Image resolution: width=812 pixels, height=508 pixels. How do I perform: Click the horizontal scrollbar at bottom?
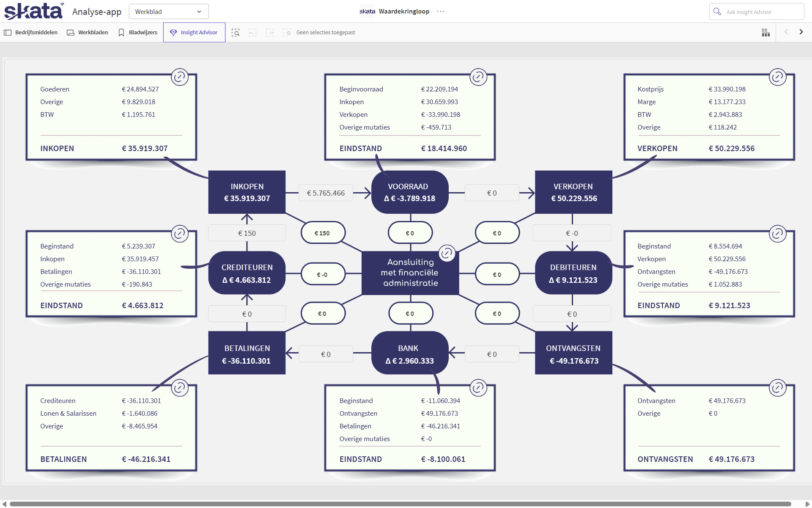point(400,504)
